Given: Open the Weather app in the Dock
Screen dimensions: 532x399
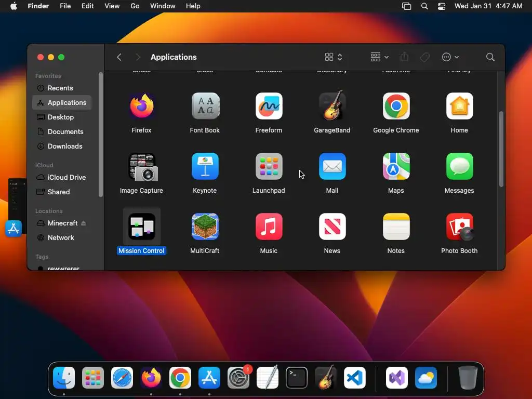Looking at the screenshot, I should pyautogui.click(x=426, y=378).
